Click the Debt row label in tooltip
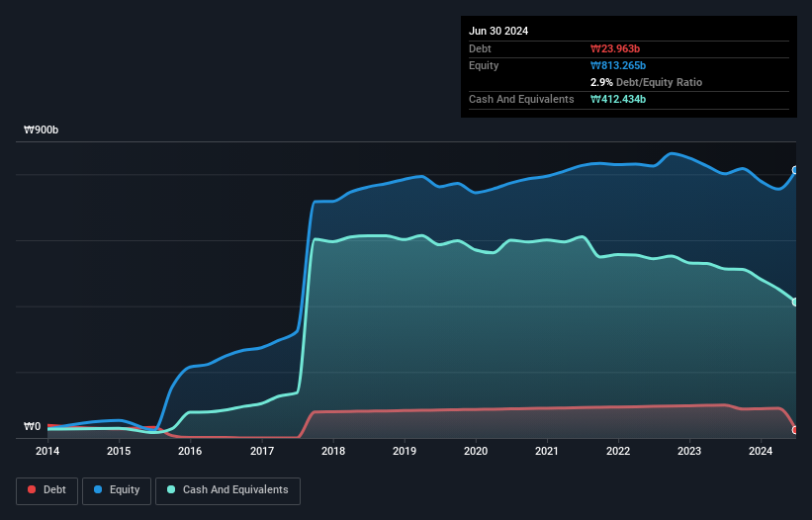 click(480, 48)
